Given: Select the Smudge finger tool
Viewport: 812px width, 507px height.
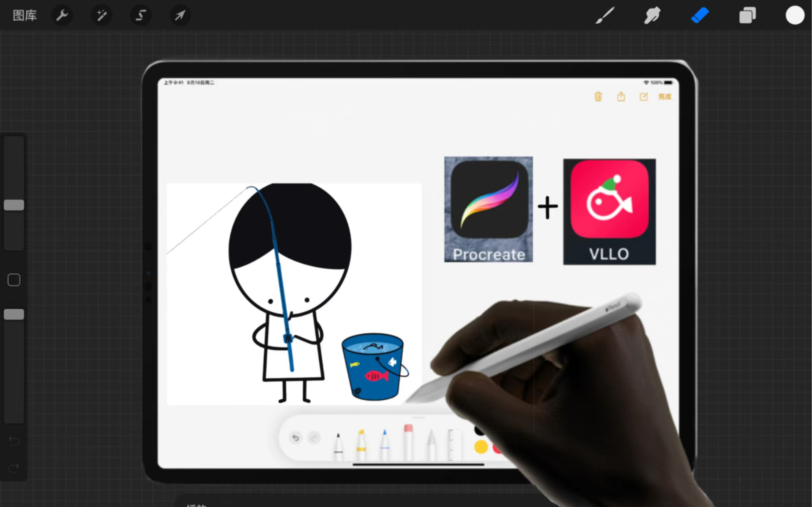Looking at the screenshot, I should 652,15.
